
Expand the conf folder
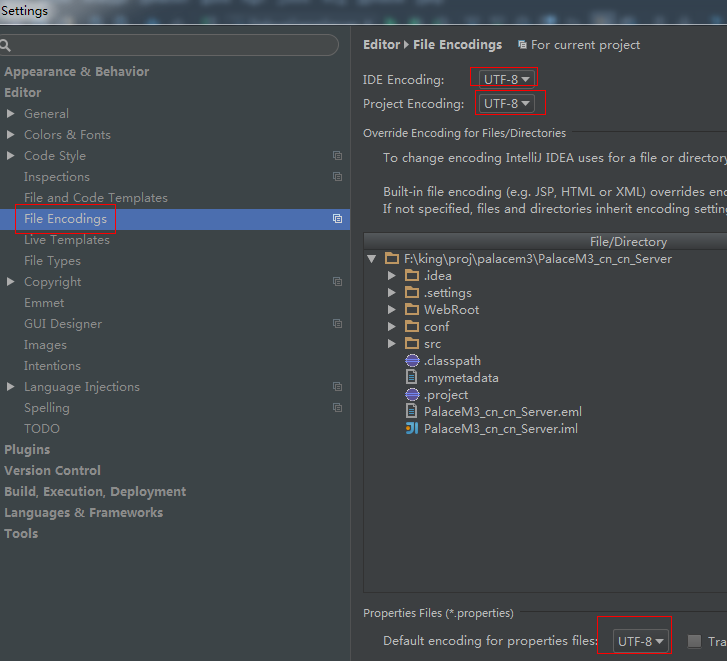(x=392, y=327)
